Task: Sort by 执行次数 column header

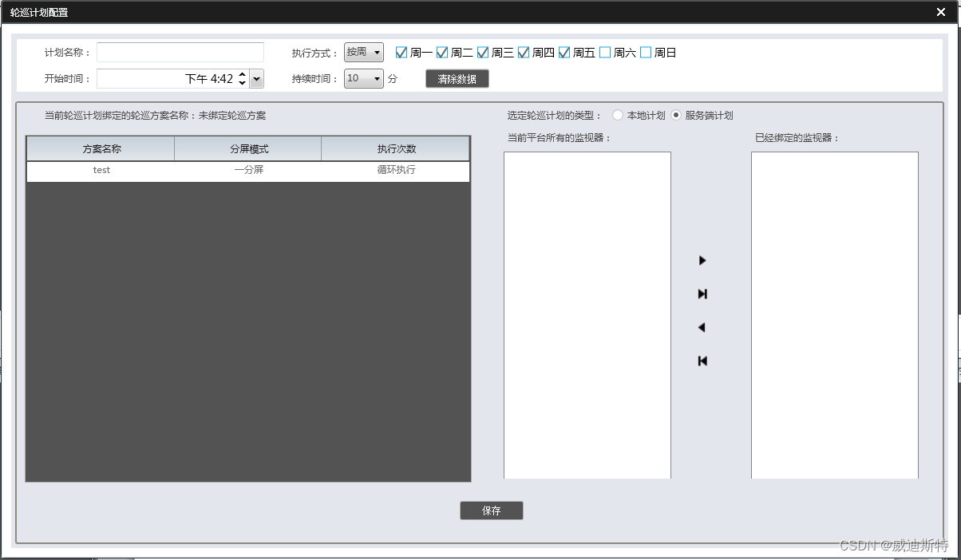Action: coord(396,149)
